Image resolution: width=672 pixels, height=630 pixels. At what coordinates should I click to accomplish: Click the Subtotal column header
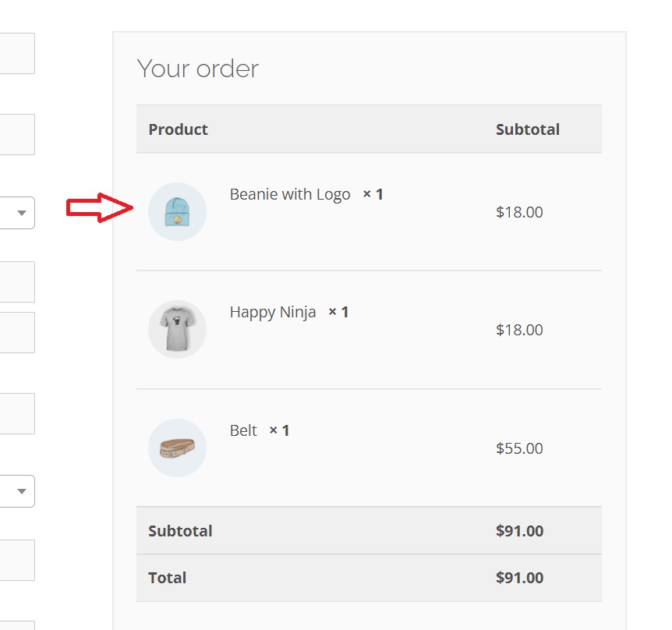pyautogui.click(x=528, y=129)
